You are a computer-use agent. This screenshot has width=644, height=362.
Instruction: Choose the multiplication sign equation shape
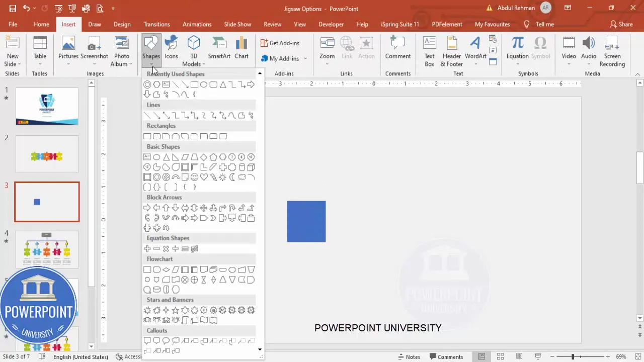click(166, 249)
